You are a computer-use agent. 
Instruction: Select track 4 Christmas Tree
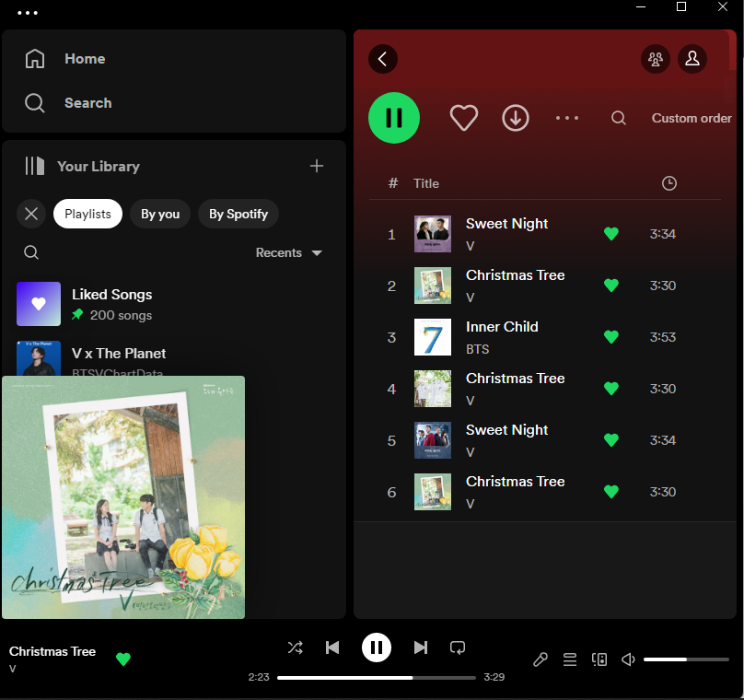point(545,389)
